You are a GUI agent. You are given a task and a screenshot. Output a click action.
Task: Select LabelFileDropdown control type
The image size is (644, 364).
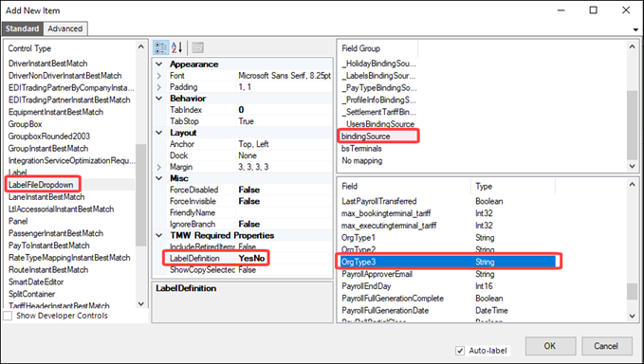point(41,185)
